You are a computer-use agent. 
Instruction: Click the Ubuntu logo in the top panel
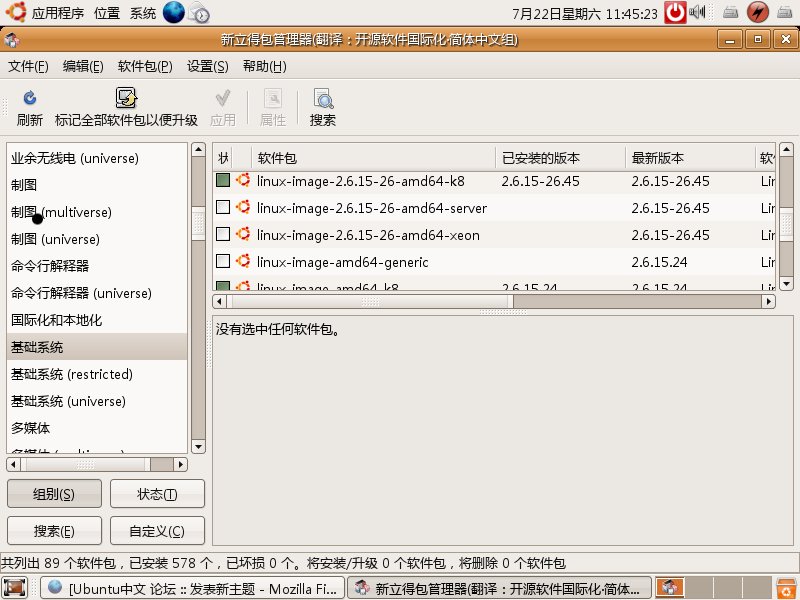(x=15, y=12)
